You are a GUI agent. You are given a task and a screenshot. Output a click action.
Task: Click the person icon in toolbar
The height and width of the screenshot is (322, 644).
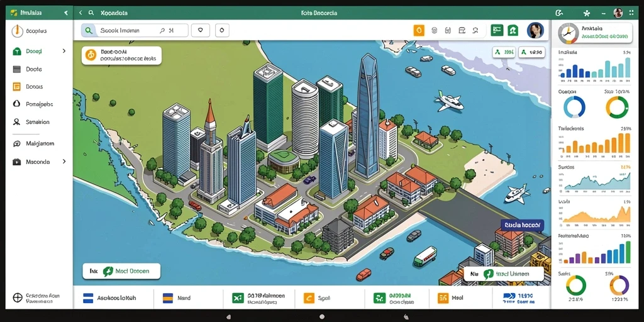click(475, 30)
